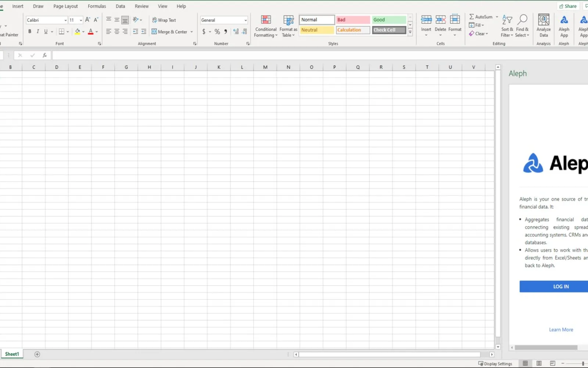Screen dimensions: 588x368
Task: Toggle Underline formatting
Action: click(46, 32)
